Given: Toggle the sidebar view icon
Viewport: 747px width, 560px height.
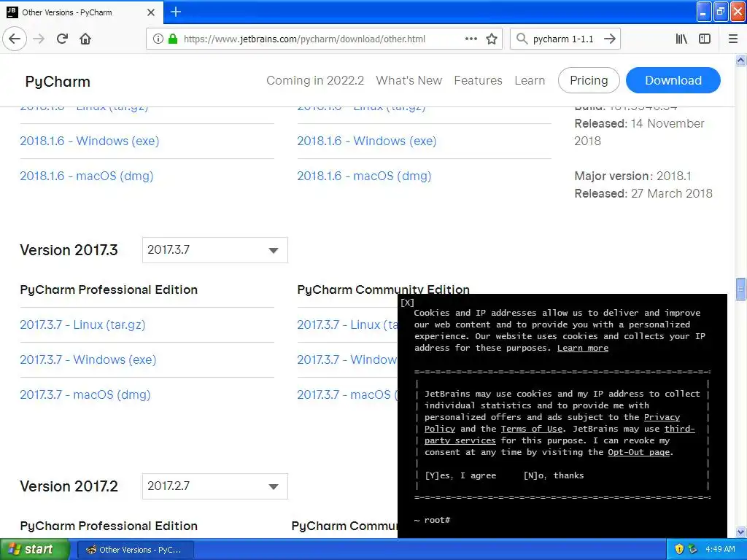Looking at the screenshot, I should pos(705,39).
